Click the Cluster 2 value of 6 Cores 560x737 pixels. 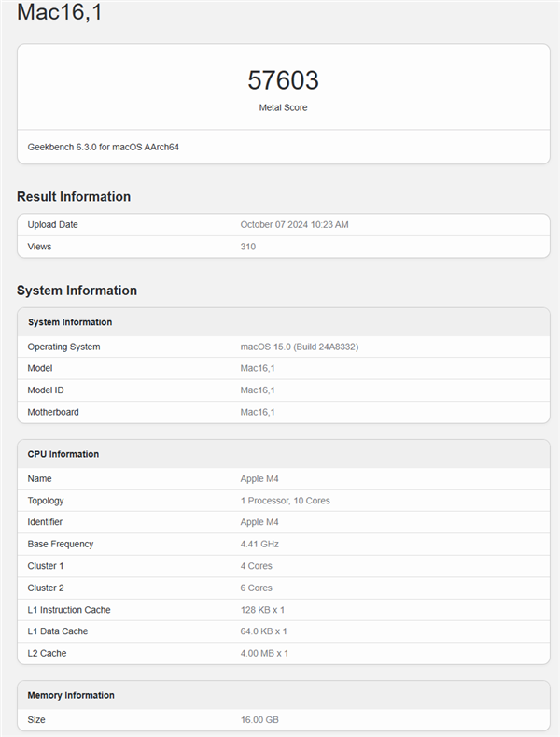pos(256,588)
